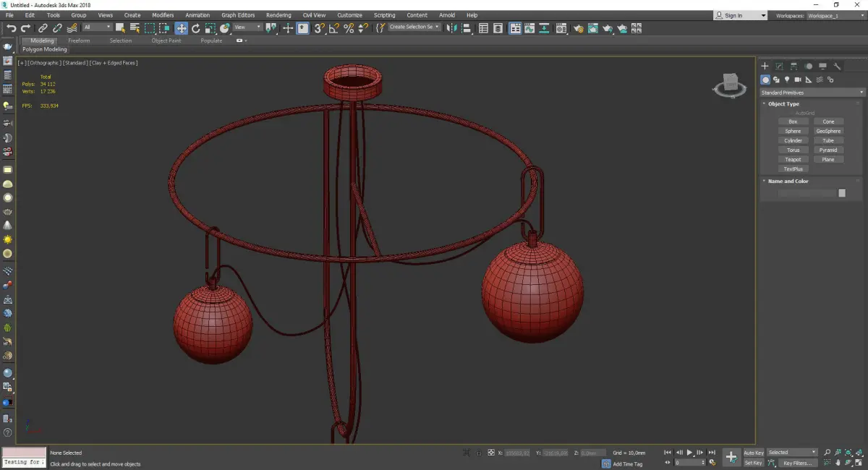The width and height of the screenshot is (868, 470).
Task: Collapse the Object Type rollout
Action: [x=783, y=104]
